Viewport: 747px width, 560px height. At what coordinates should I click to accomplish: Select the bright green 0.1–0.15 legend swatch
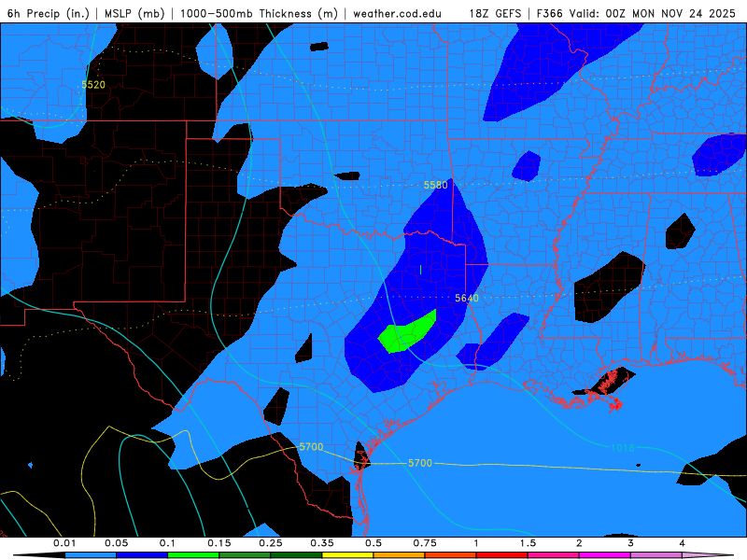tap(193, 555)
